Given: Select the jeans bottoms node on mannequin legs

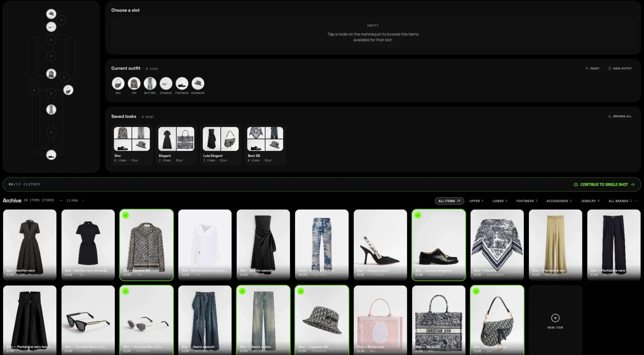Looking at the screenshot, I should pyautogui.click(x=51, y=110).
